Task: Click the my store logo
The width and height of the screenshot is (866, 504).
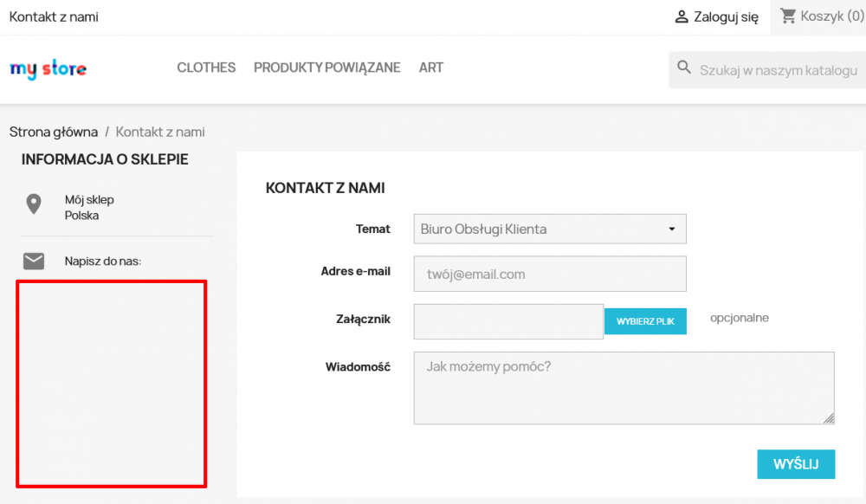Action: [x=48, y=70]
